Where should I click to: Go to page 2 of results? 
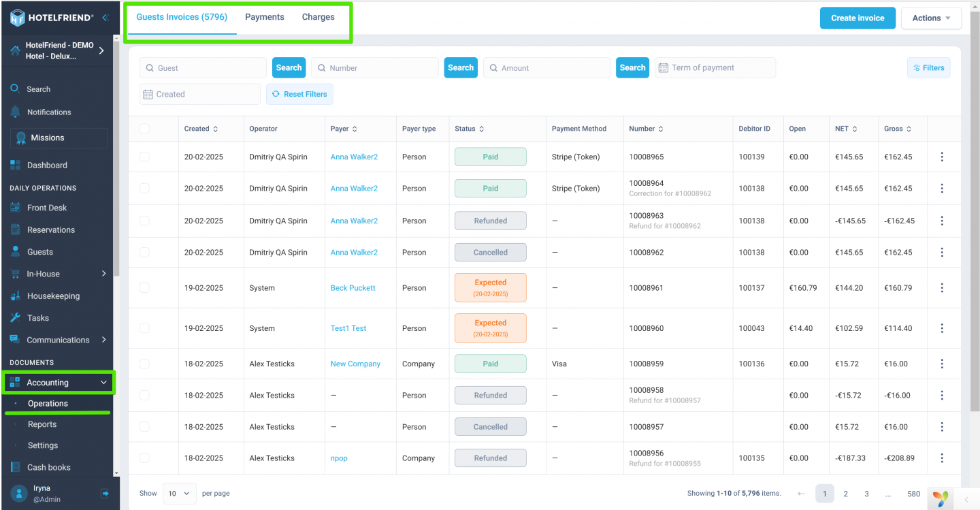845,494
